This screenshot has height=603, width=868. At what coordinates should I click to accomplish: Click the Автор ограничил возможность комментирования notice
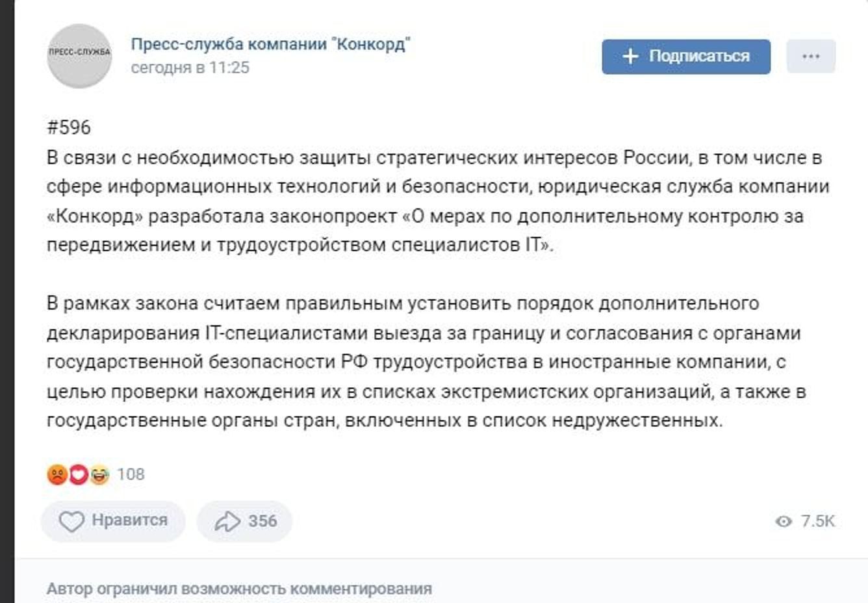click(x=239, y=589)
